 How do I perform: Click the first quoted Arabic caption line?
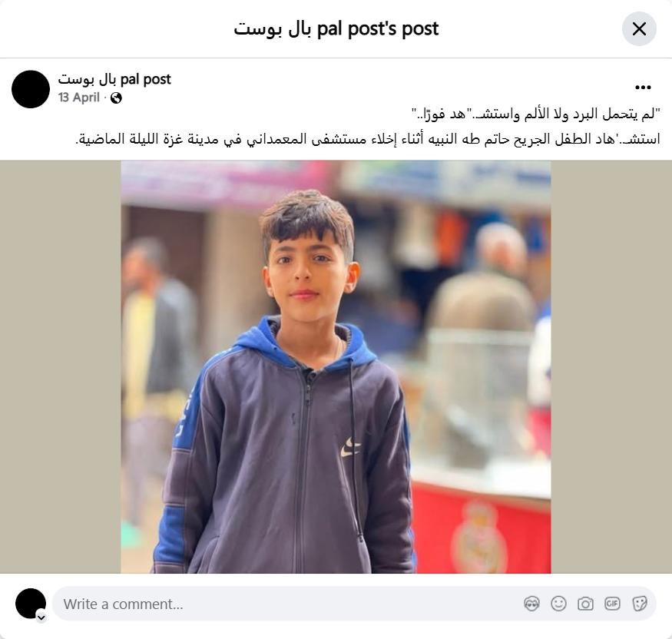pyautogui.click(x=536, y=114)
